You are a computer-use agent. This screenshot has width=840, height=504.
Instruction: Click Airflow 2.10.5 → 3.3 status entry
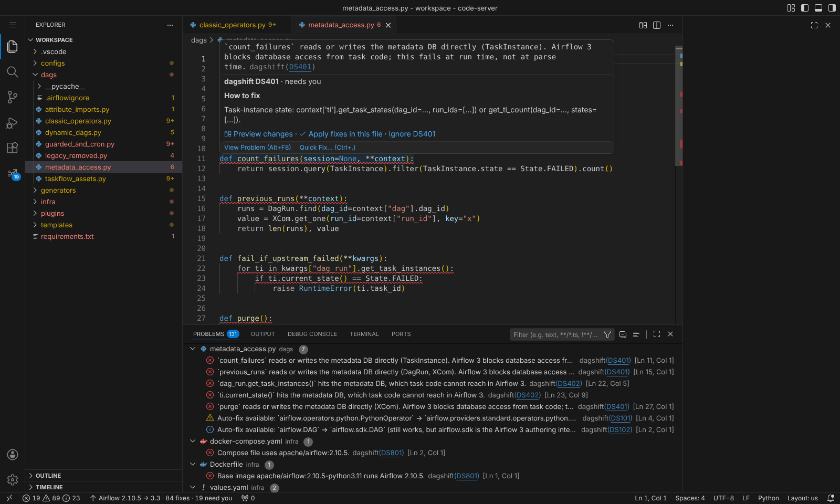pyautogui.click(x=161, y=498)
